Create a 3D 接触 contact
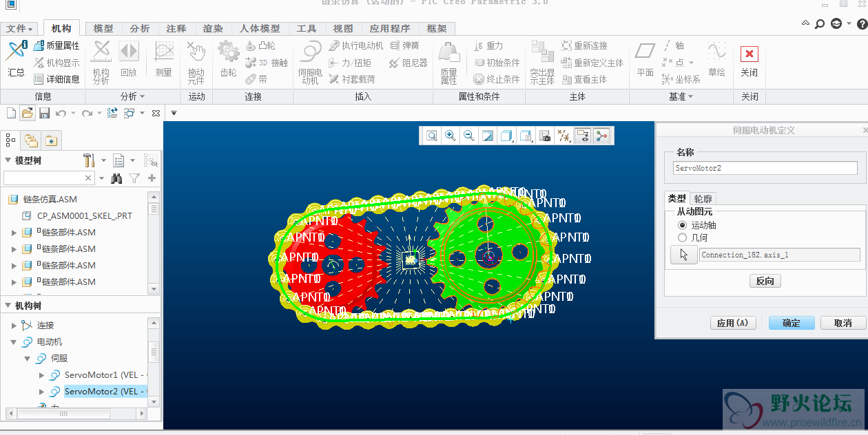This screenshot has height=435, width=868. point(267,63)
